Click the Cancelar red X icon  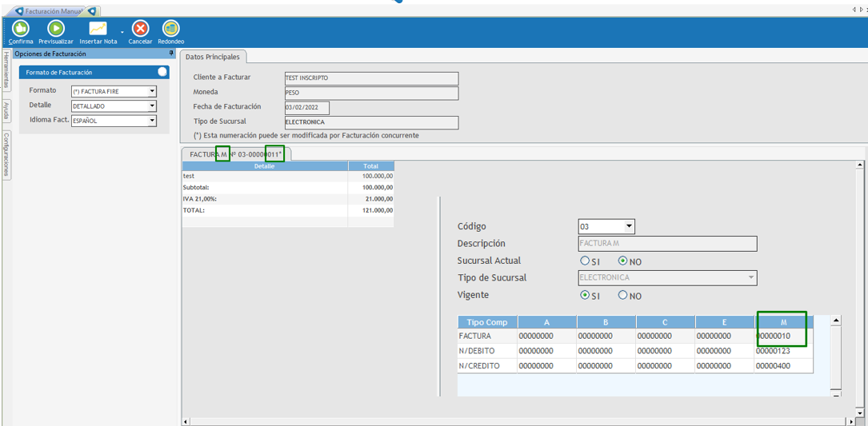[x=140, y=29]
